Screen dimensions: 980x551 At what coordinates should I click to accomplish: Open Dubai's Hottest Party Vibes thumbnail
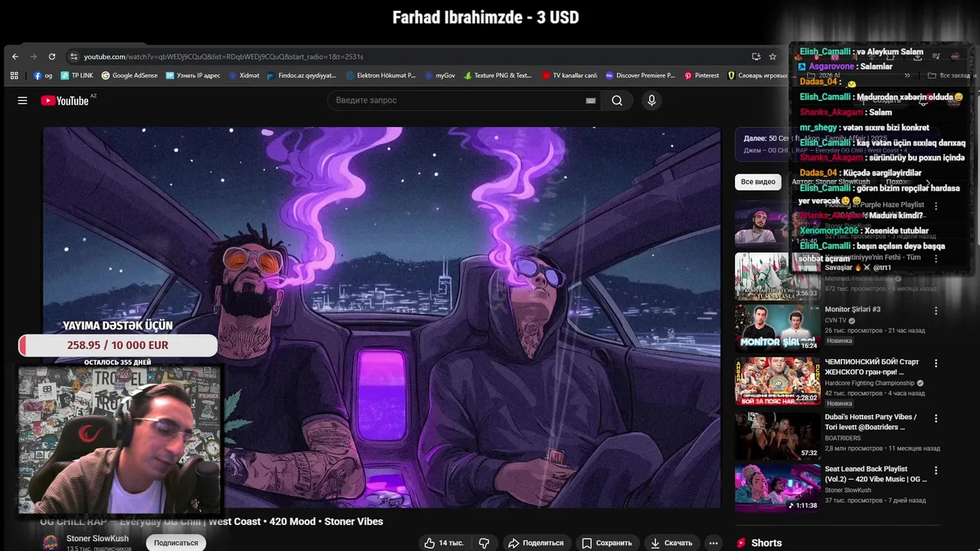coord(777,436)
